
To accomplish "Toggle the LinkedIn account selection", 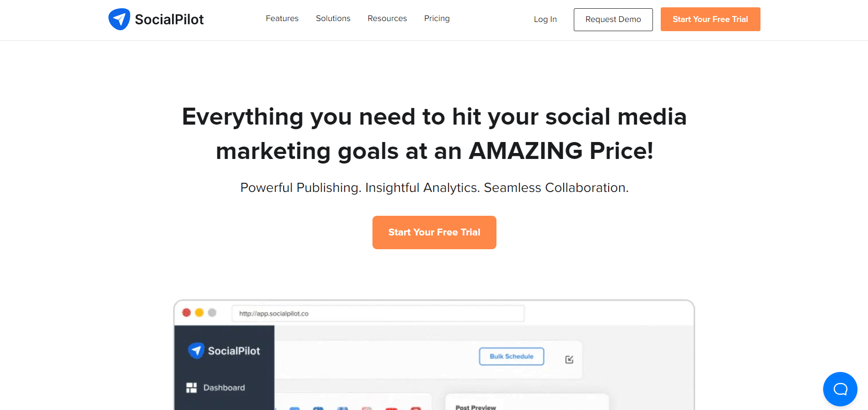I will click(343, 408).
